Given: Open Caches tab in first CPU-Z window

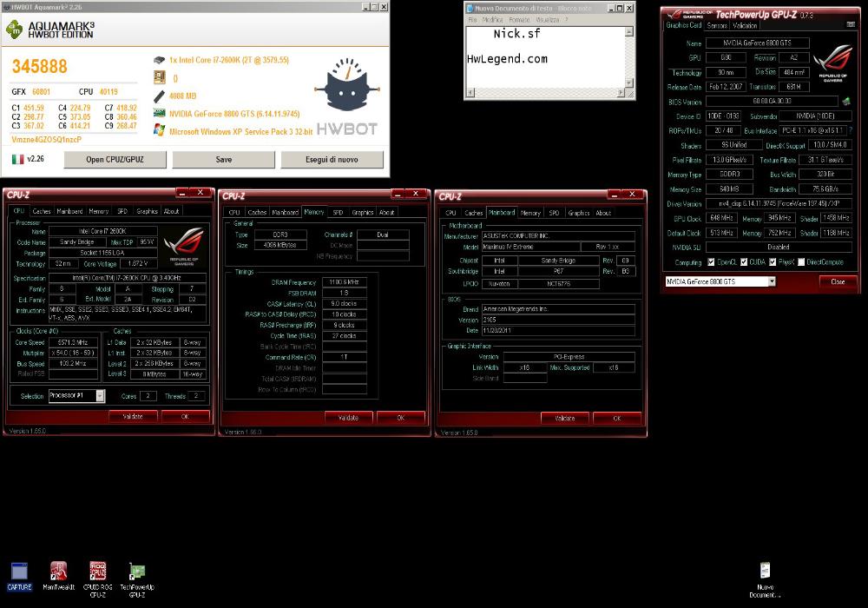Looking at the screenshot, I should (42, 211).
